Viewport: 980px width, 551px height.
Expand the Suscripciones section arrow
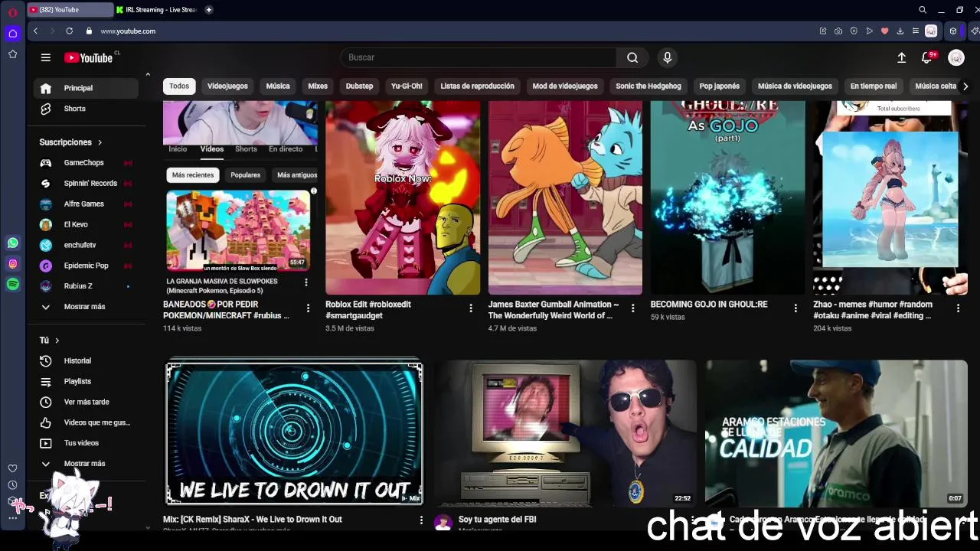pos(100,142)
